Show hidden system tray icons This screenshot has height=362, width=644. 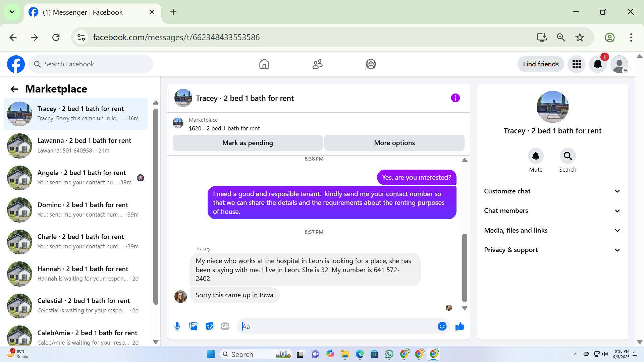click(575, 354)
